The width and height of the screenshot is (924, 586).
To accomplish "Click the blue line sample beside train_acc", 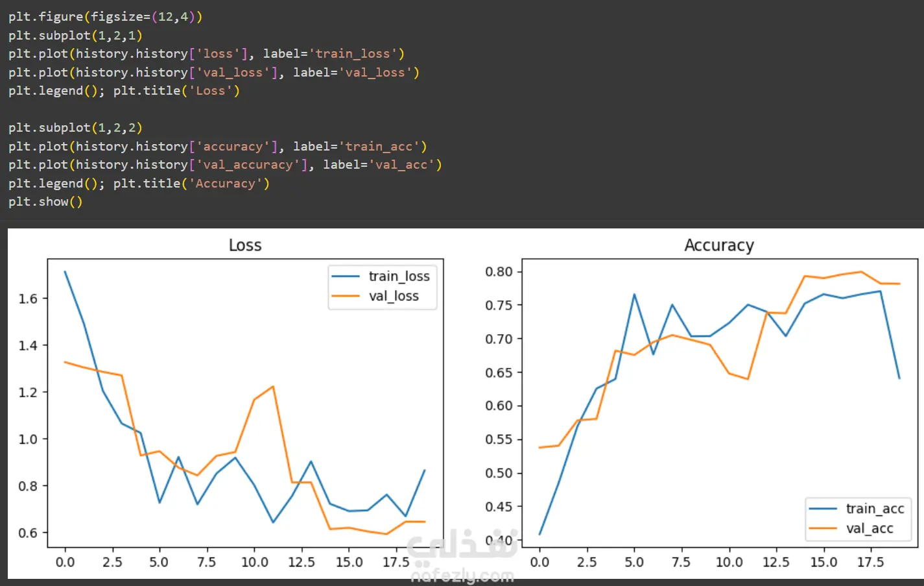I will (x=823, y=509).
